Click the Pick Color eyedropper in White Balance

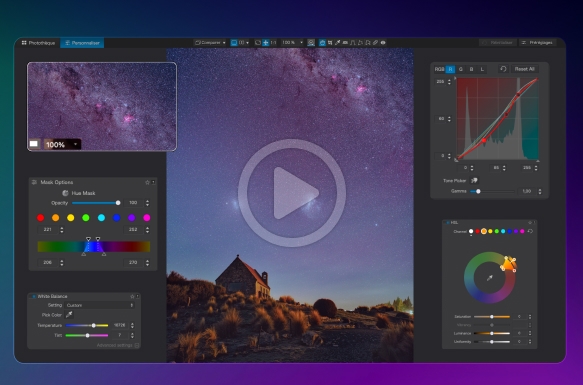69,315
